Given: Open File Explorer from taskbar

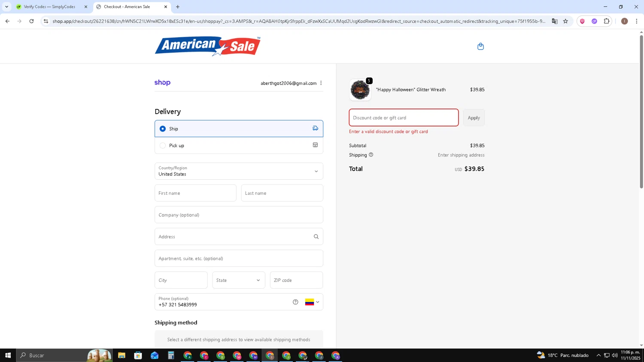Looking at the screenshot, I should (x=122, y=355).
